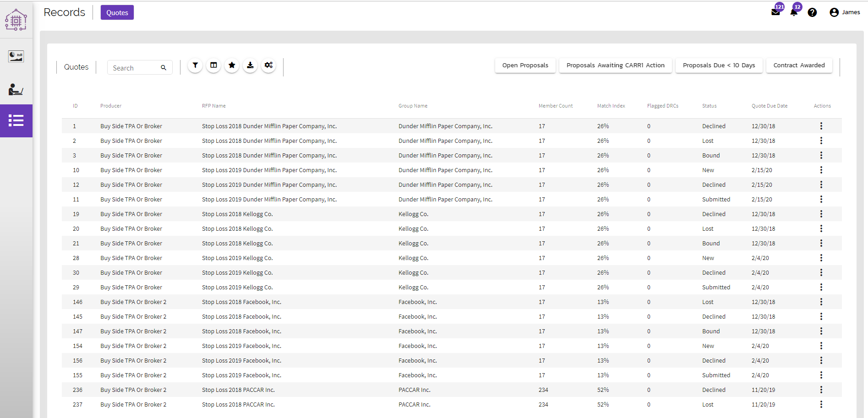Image resolution: width=868 pixels, height=418 pixels.
Task: Open the bell alerts icon
Action: coord(794,12)
